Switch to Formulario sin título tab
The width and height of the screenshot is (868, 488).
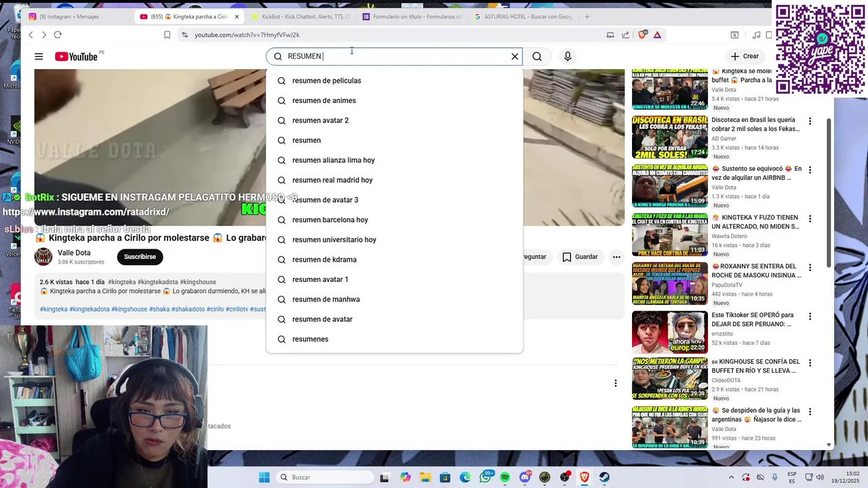[412, 16]
